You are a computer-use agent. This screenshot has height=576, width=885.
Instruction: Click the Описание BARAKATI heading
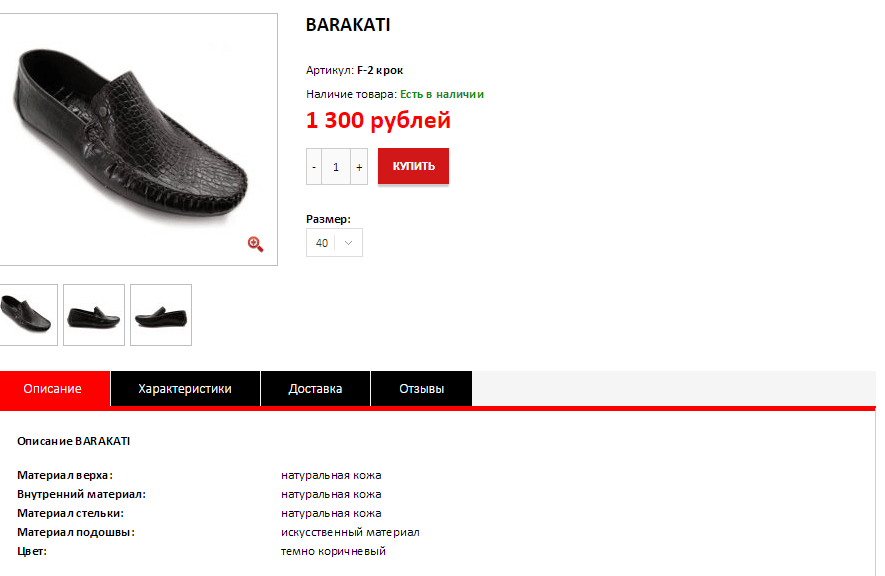click(73, 441)
